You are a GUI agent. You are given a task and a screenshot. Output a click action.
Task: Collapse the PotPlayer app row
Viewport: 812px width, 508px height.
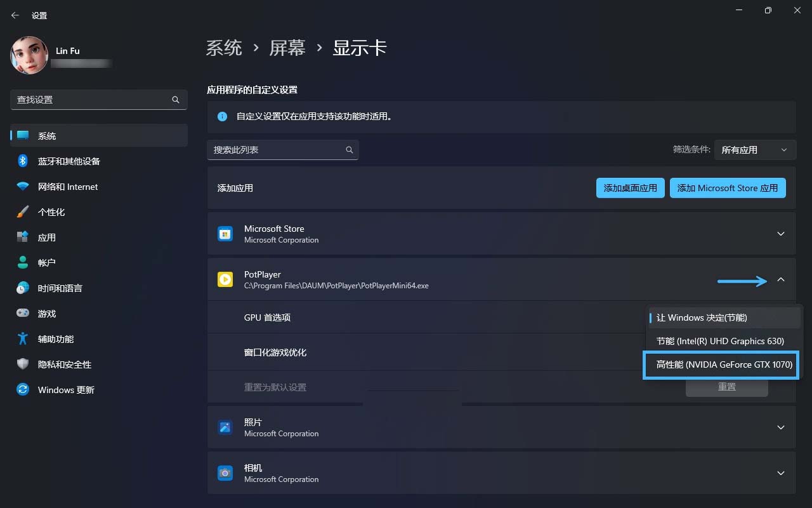(x=781, y=279)
